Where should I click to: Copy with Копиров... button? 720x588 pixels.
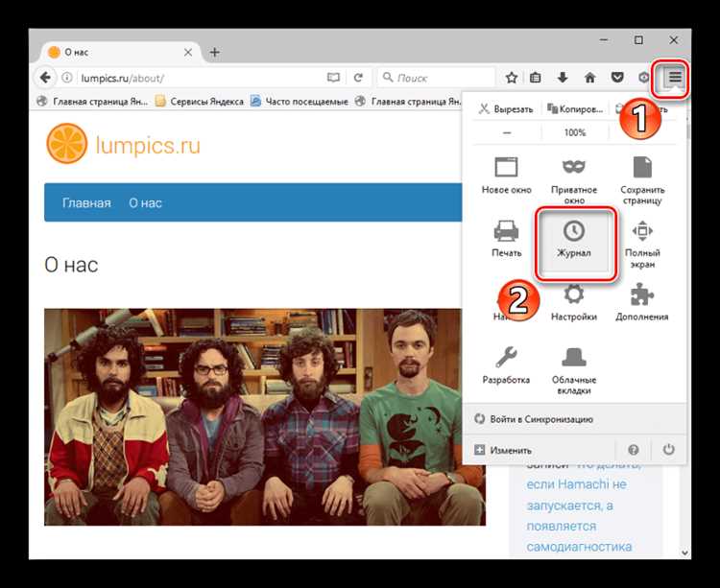tap(574, 109)
